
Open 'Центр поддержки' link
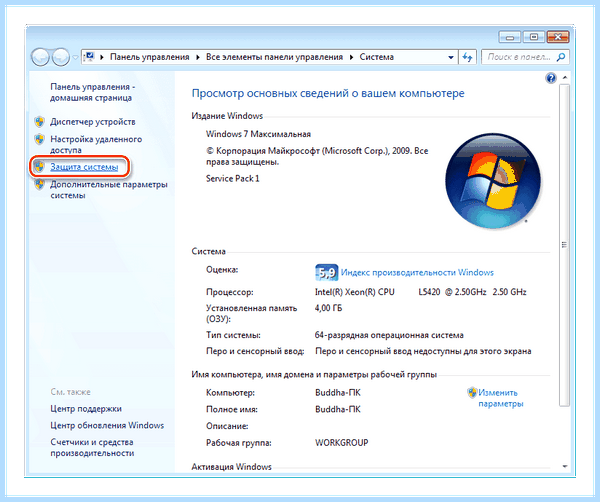[x=86, y=409]
